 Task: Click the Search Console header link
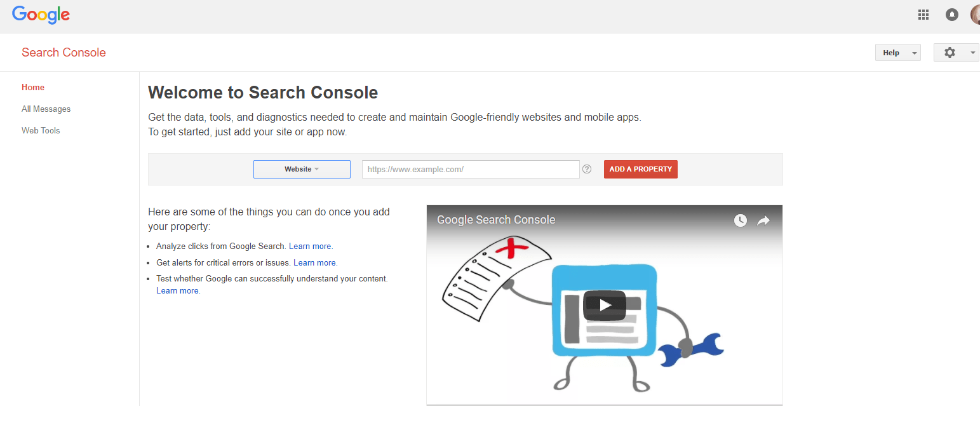(64, 53)
